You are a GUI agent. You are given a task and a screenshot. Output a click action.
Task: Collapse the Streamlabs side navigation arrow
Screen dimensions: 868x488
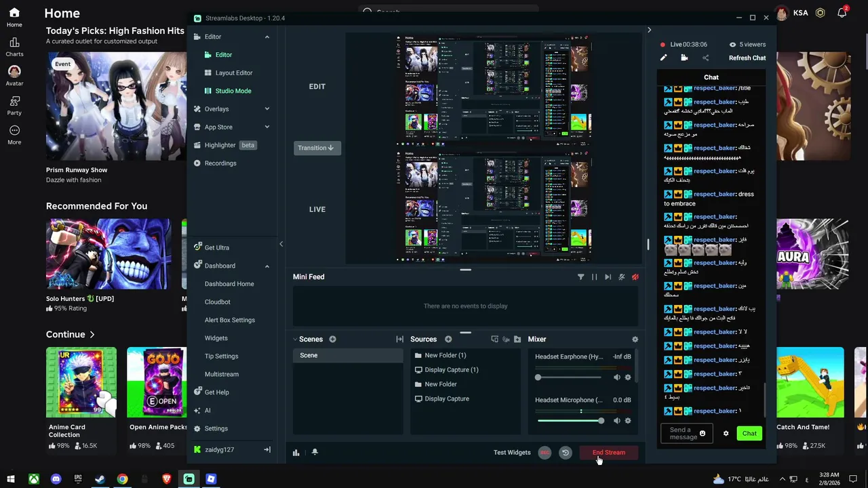point(281,244)
